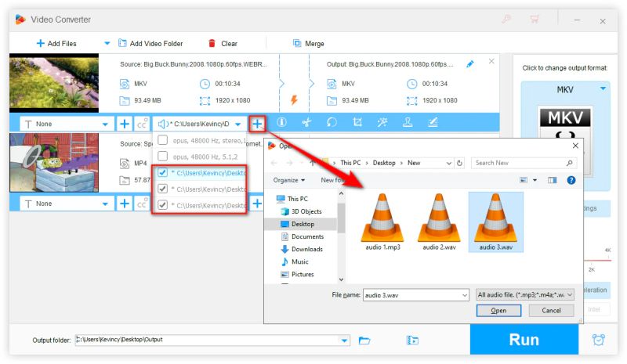Viewport: 627px width, 364px height.
Task: Open the alarm clock schedule icon
Action: pyautogui.click(x=599, y=340)
